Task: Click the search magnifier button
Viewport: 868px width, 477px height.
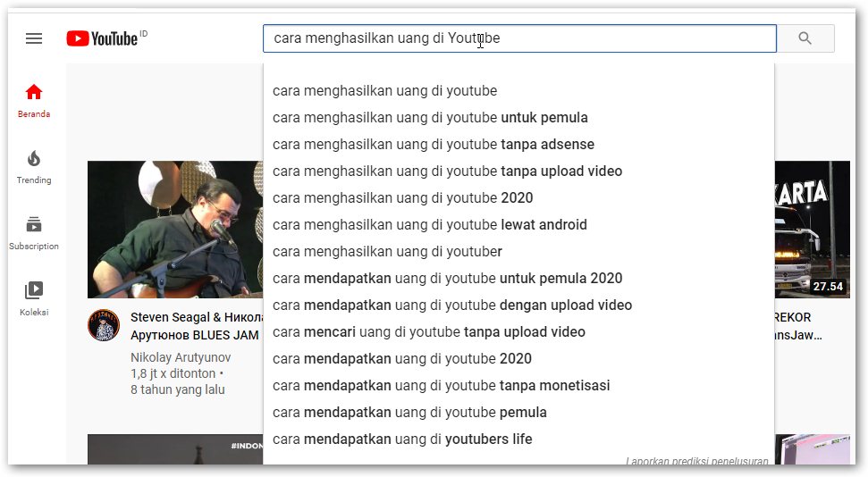Action: [805, 38]
